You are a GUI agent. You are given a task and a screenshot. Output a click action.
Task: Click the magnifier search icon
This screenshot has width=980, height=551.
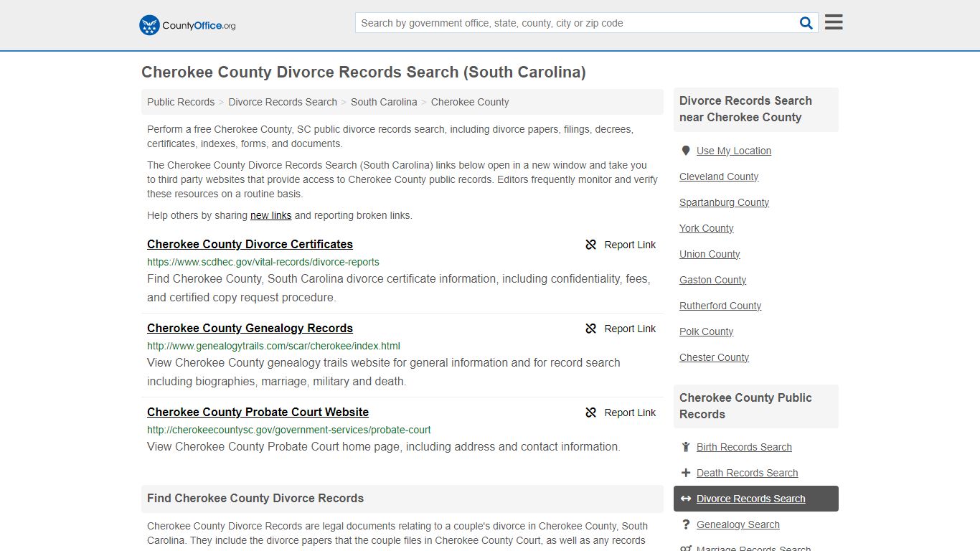(x=806, y=23)
